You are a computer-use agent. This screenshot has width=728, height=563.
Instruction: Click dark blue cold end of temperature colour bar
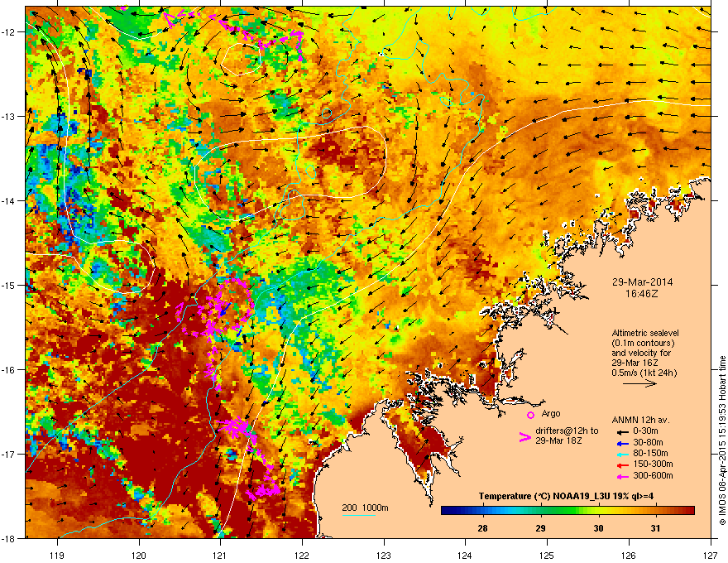[450, 511]
